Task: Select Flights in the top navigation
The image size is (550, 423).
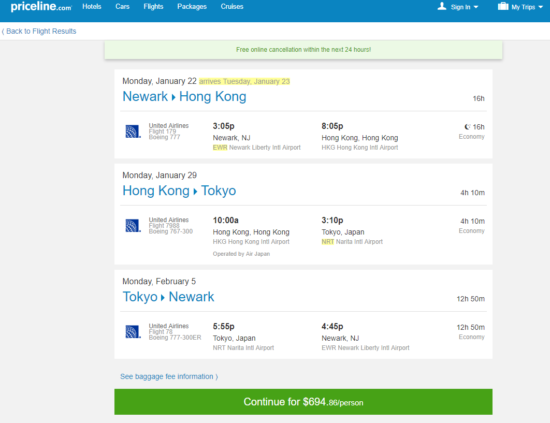Action: pyautogui.click(x=153, y=7)
